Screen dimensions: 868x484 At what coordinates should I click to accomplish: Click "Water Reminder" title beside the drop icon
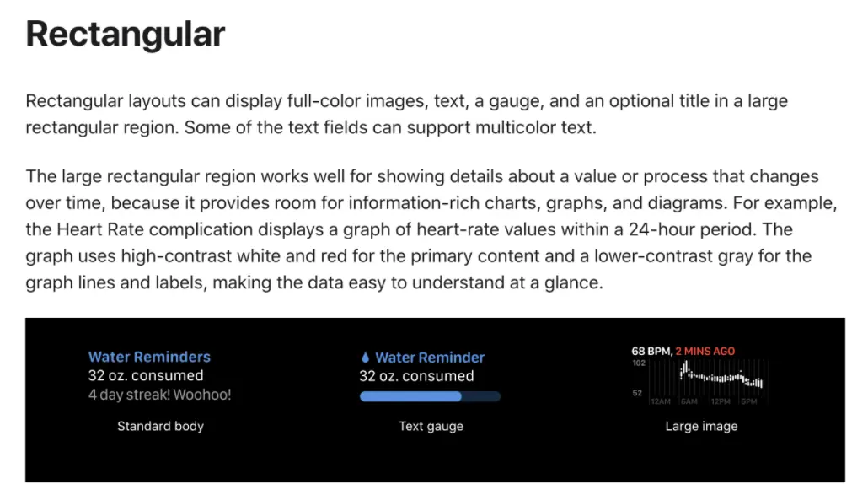pos(430,358)
